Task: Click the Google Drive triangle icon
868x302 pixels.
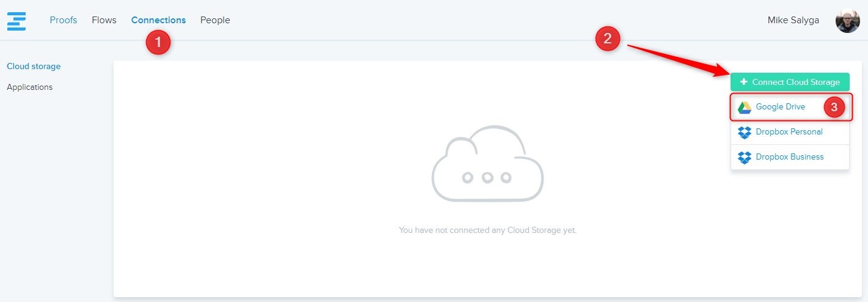Action: coord(744,108)
